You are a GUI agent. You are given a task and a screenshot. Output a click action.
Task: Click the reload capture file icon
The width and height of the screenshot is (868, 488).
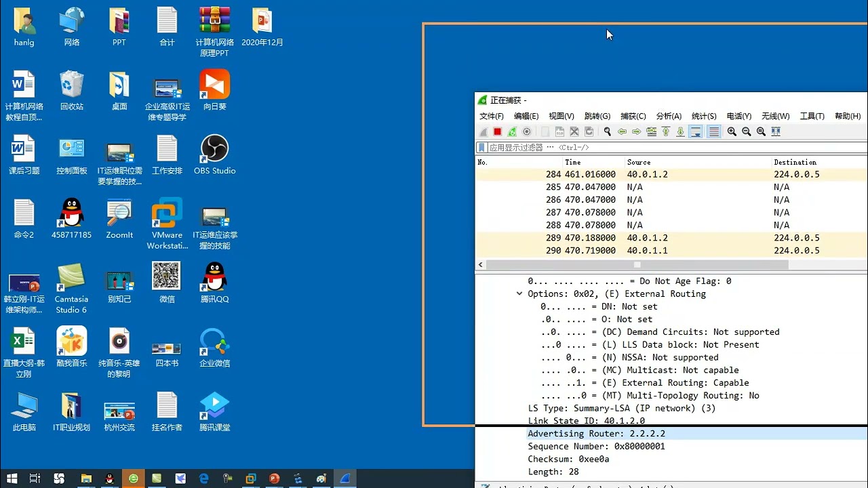[589, 131]
